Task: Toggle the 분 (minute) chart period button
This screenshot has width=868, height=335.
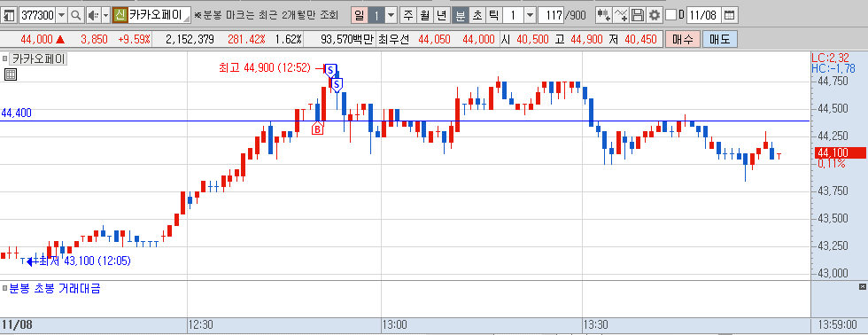Action: tap(460, 15)
